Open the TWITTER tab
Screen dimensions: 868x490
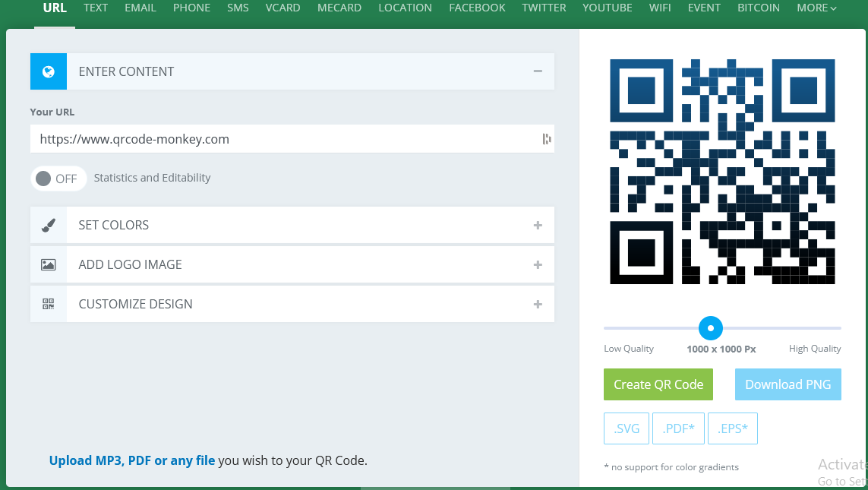click(x=544, y=8)
